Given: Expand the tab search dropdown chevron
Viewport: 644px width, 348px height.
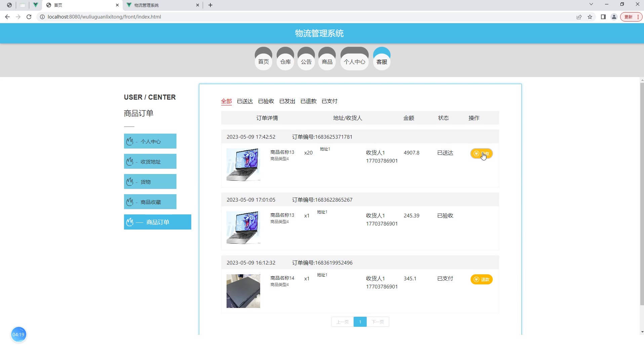Looking at the screenshot, I should pos(591,4).
